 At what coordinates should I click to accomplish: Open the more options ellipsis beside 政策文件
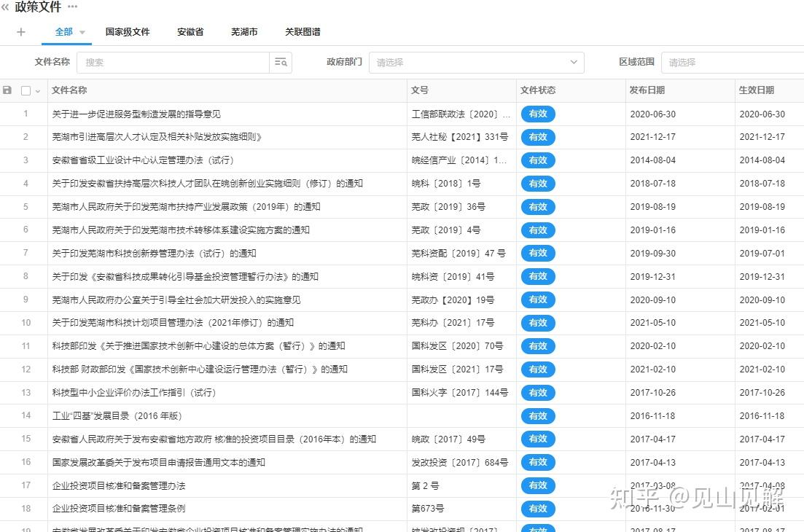73,7
